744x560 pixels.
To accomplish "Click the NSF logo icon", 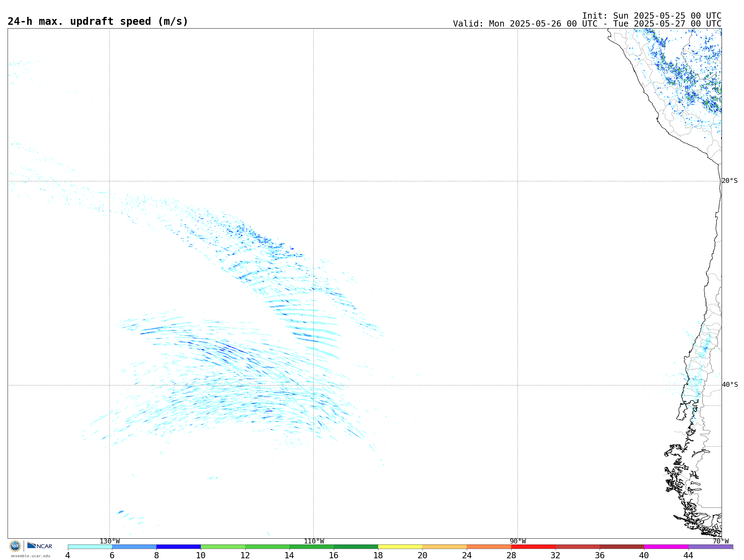I will (15, 546).
